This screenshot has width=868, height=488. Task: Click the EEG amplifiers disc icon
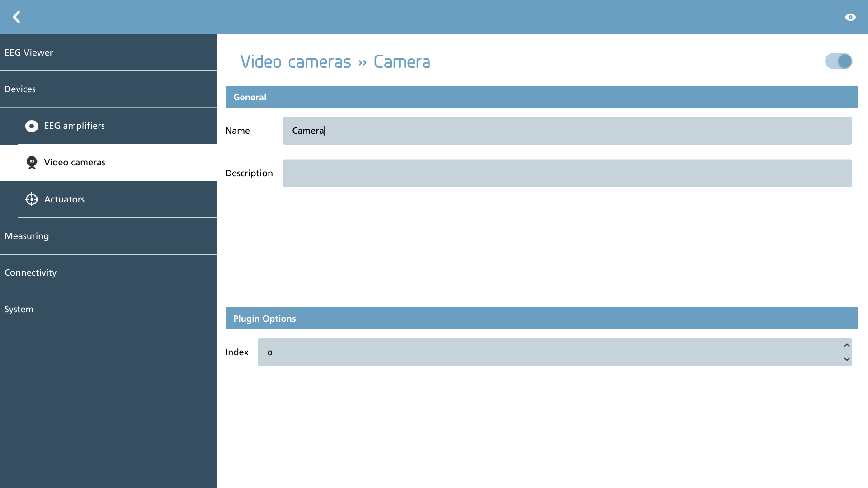32,126
